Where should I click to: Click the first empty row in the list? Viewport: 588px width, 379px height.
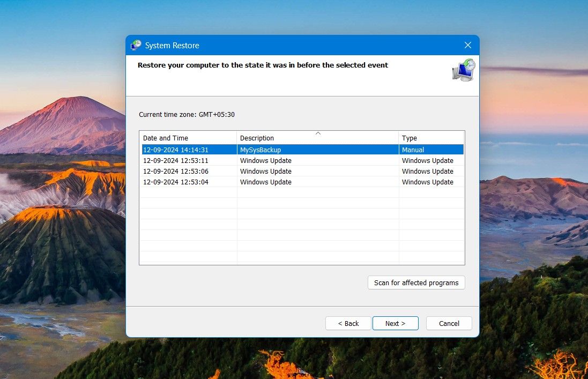(300, 192)
